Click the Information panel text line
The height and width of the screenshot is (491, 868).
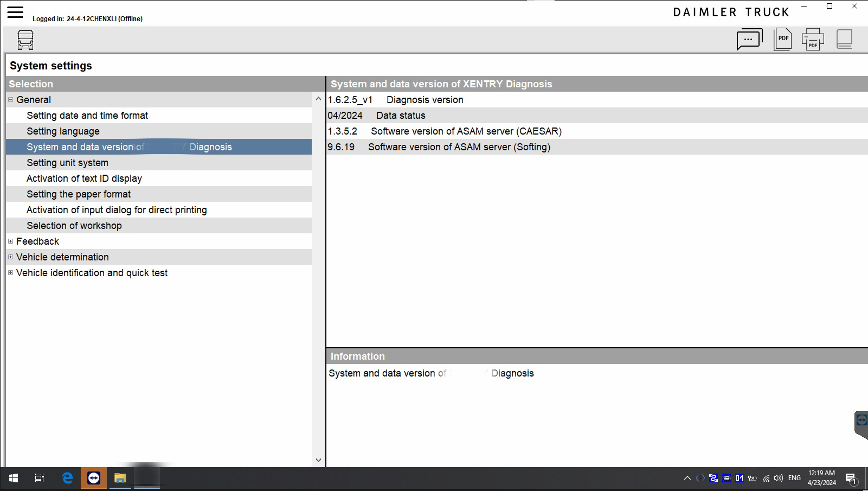pyautogui.click(x=431, y=373)
